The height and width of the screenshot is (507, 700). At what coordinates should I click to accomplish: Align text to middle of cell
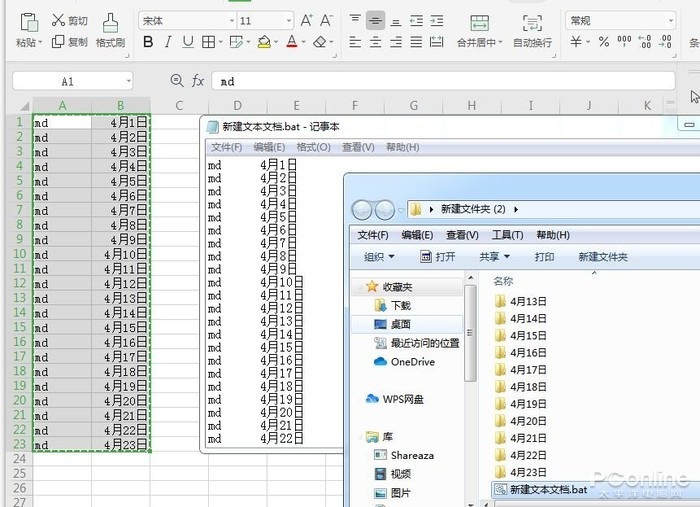click(375, 21)
